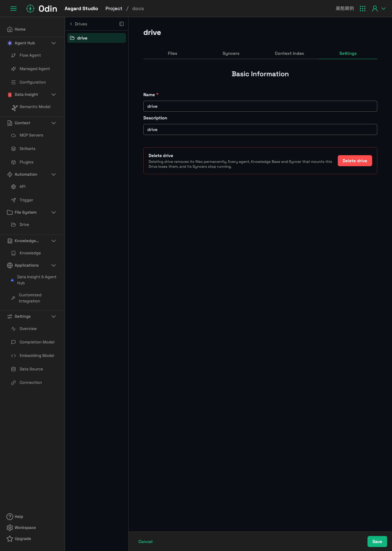392x551 pixels.
Task: Open Customized Integration
Action: click(30, 298)
